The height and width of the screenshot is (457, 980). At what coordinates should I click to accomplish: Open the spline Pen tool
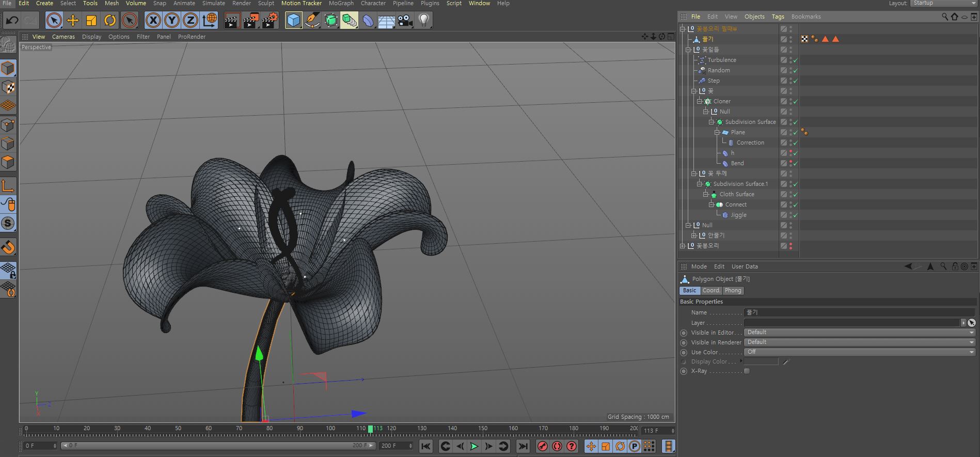[312, 21]
